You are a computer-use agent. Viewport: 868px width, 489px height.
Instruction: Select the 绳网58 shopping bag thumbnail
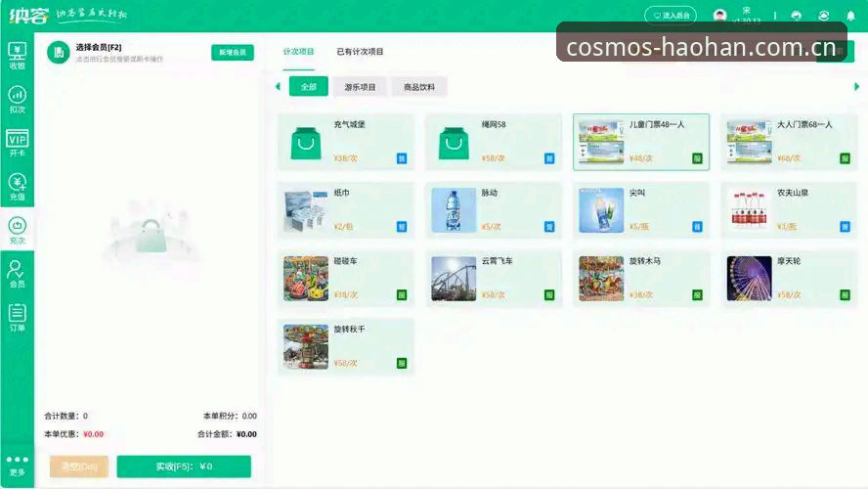pyautogui.click(x=454, y=143)
